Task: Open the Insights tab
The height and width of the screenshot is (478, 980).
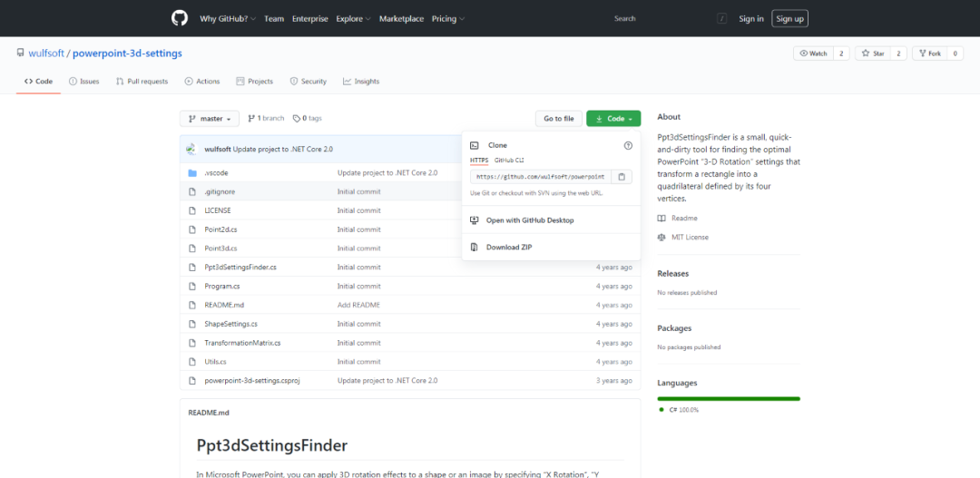Action: [360, 82]
